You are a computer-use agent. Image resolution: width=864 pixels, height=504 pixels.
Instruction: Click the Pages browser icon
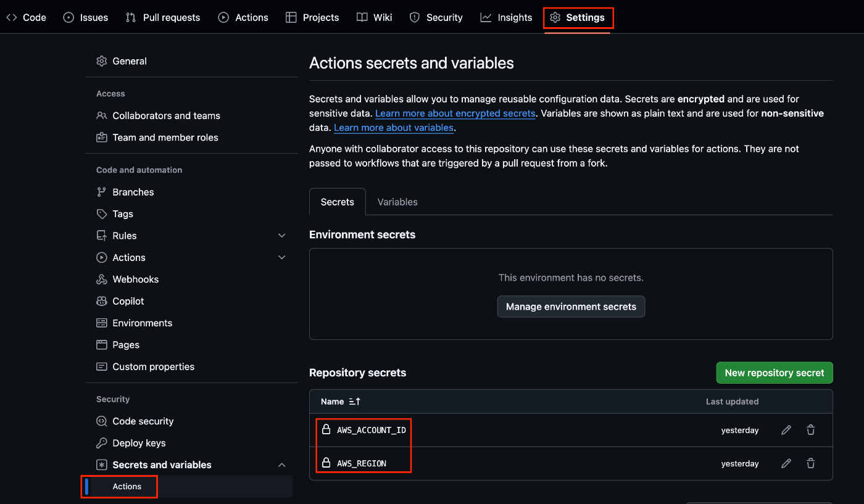click(102, 345)
